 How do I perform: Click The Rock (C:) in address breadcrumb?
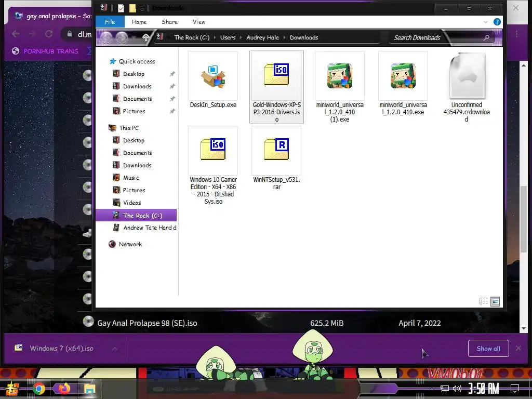point(192,37)
